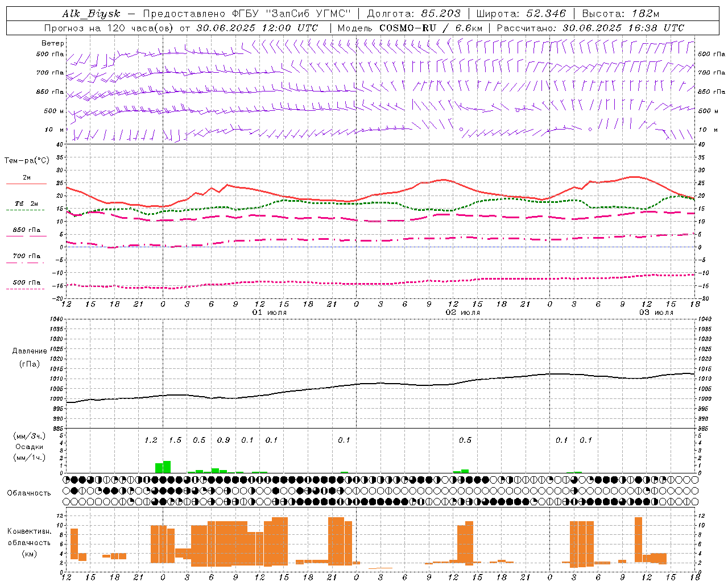Click the "1.2" precipitation total value
Viewport: 728px width, 582px height.
click(151, 440)
